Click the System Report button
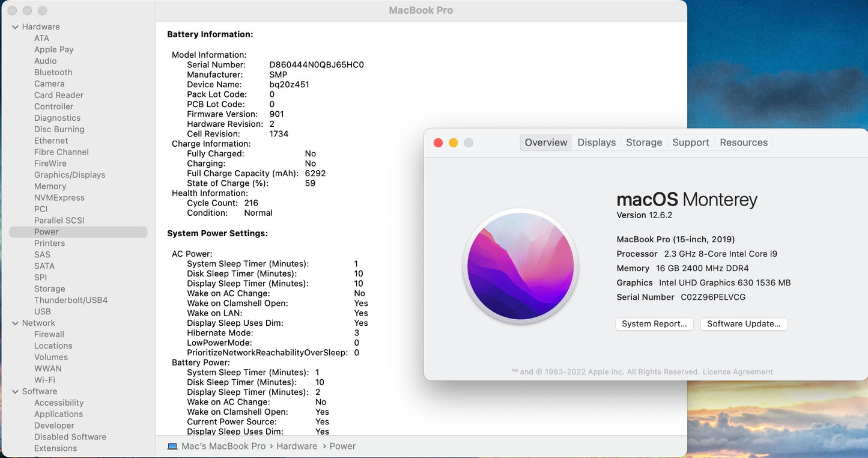 654,324
